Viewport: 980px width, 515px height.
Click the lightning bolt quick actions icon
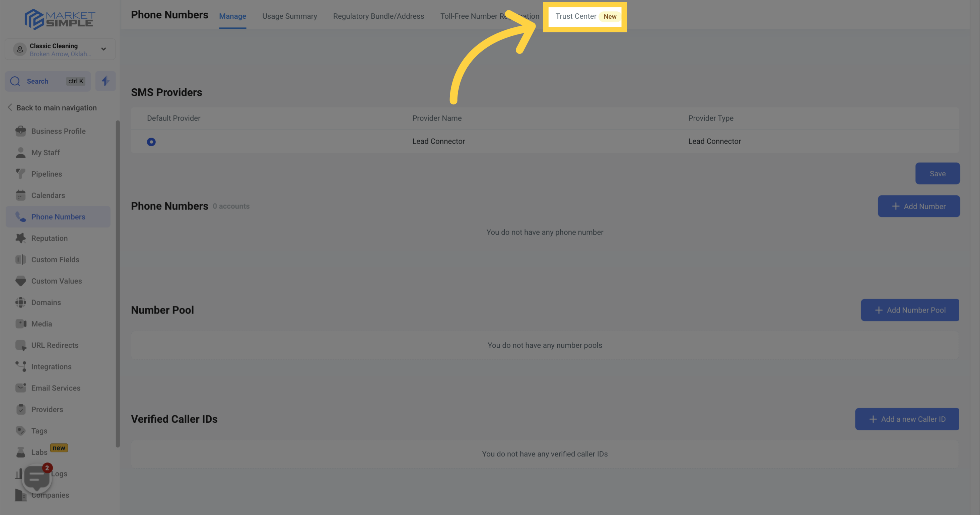[106, 81]
